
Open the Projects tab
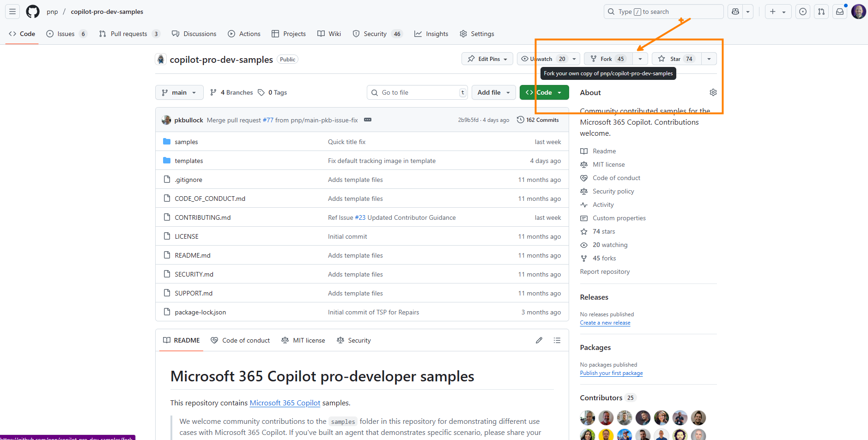pos(289,34)
